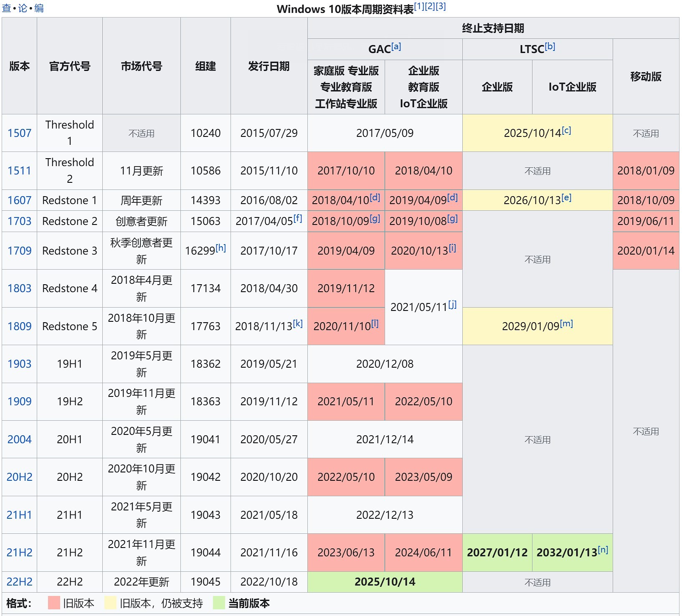Follow citation [1] in table title
The width and height of the screenshot is (682, 616).
pos(419,7)
